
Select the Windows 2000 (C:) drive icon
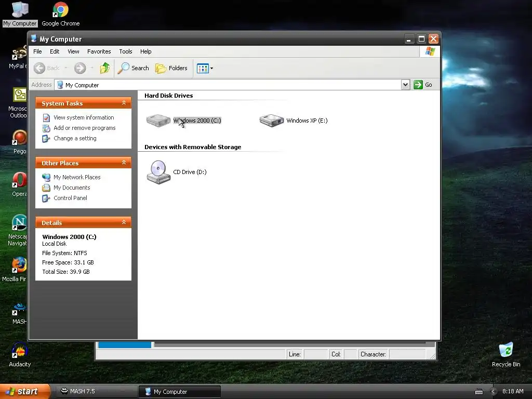[x=158, y=121]
